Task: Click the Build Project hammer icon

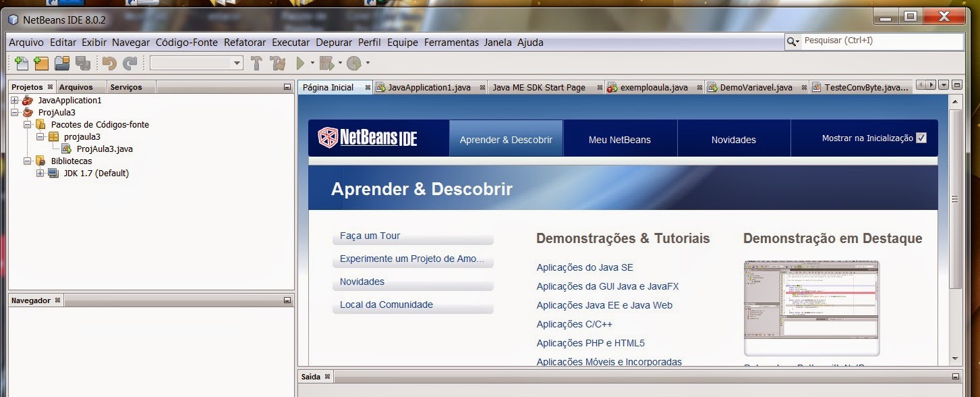Action: click(256, 63)
